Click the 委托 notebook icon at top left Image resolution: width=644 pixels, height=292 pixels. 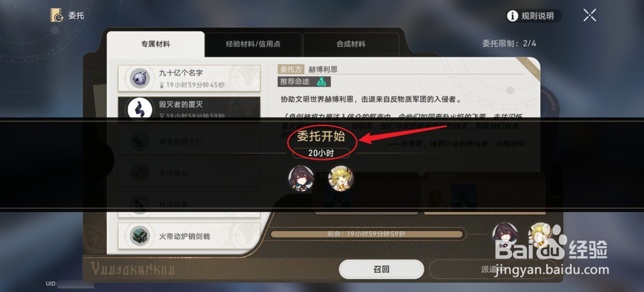pos(57,16)
